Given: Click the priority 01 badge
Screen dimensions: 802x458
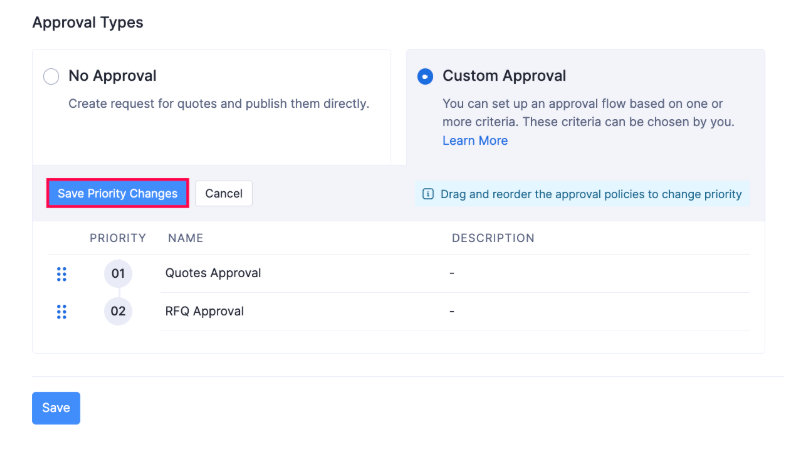Looking at the screenshot, I should 118,273.
